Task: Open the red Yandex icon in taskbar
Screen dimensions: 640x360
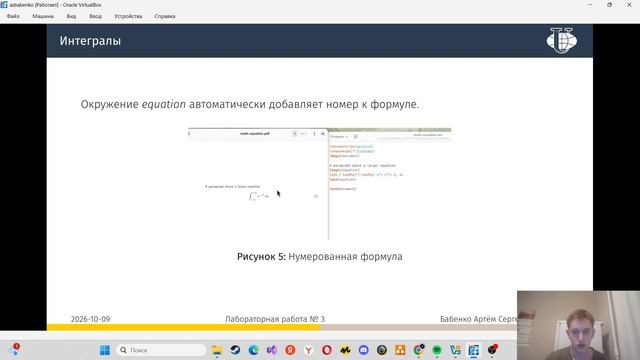Action: 290,350
